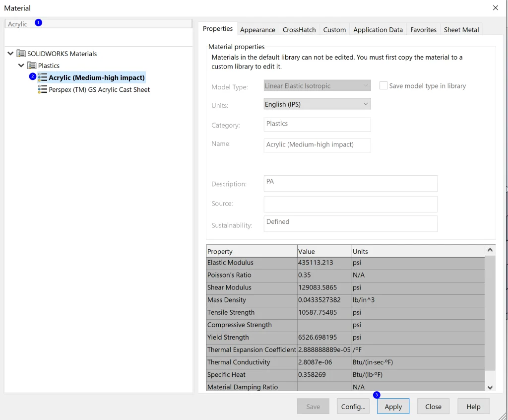Click the Perspex GS Acrylic Cast Sheet icon
This screenshot has width=508, height=420.
[43, 89]
